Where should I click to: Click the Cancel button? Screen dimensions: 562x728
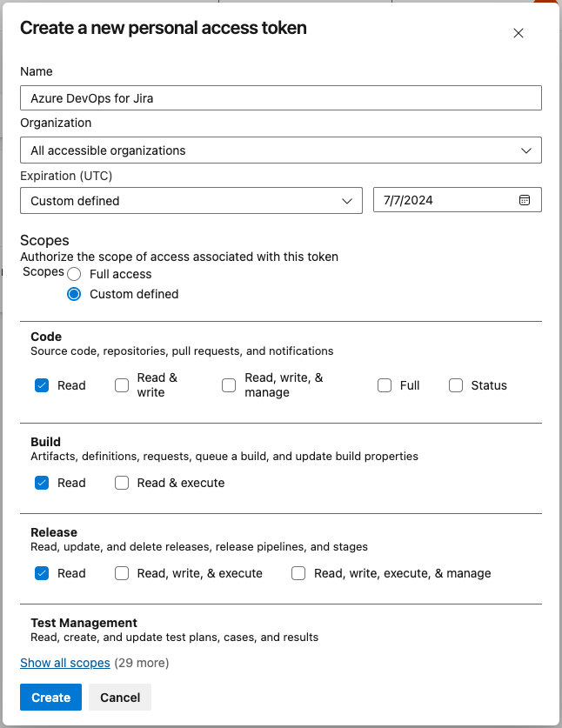tap(120, 698)
